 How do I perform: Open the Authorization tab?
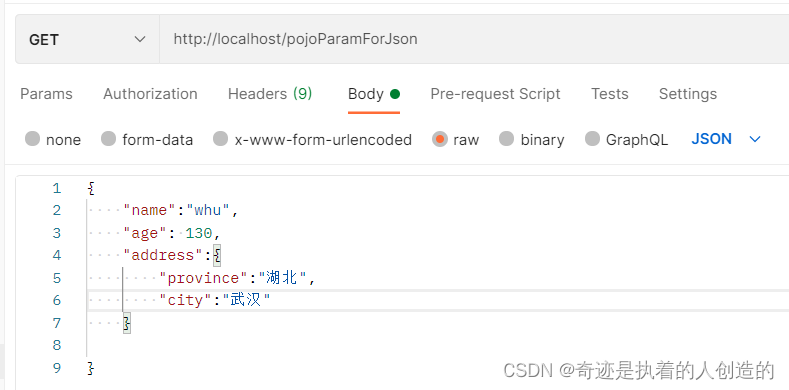pyautogui.click(x=150, y=94)
